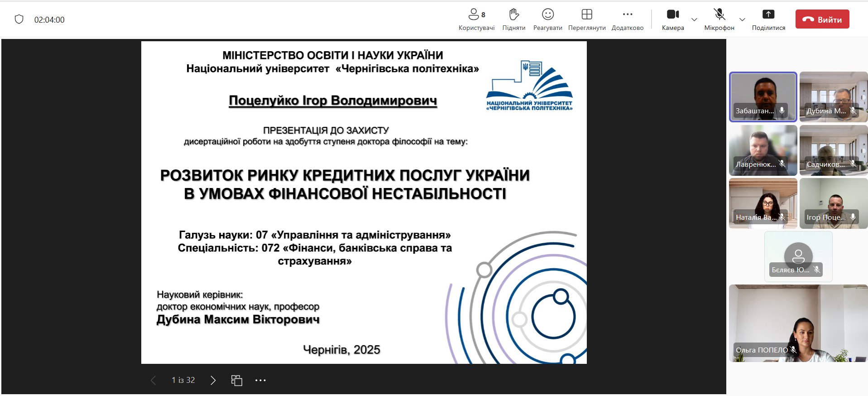868x396 pixels.
Task: Select Ольга ПОПЕЛО video tile
Action: [x=798, y=323]
